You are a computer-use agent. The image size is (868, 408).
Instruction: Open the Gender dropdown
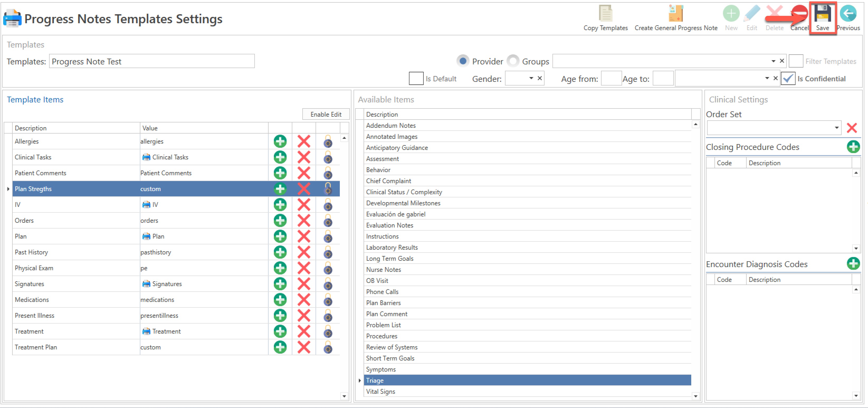(x=531, y=79)
